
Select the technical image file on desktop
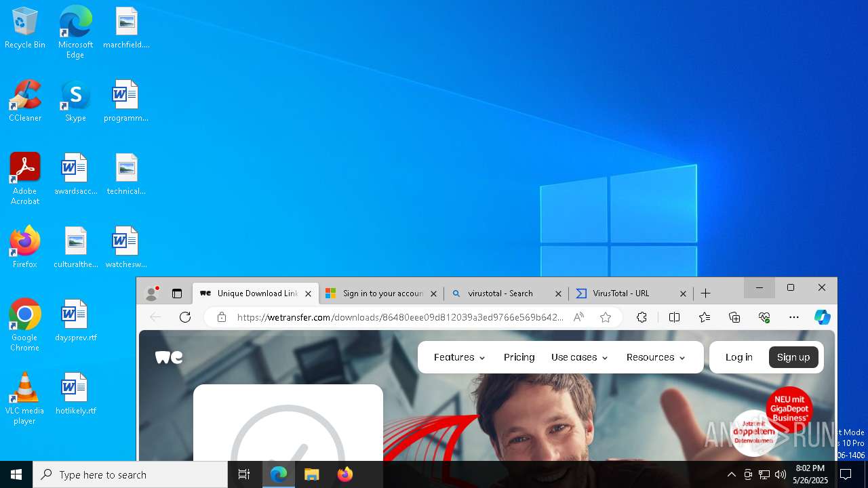pyautogui.click(x=126, y=175)
